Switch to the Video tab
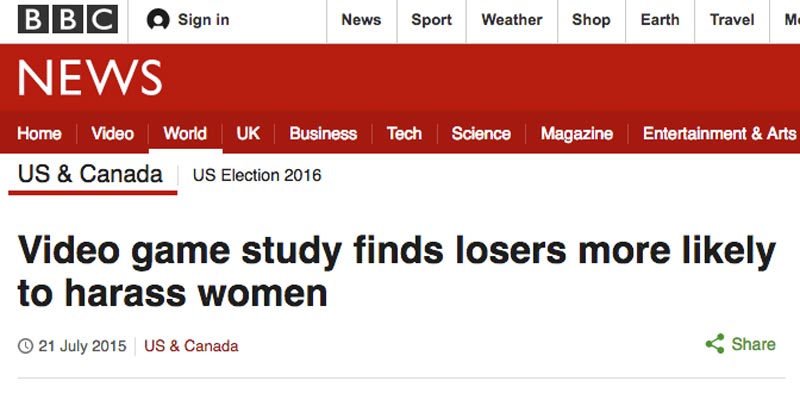 point(113,134)
